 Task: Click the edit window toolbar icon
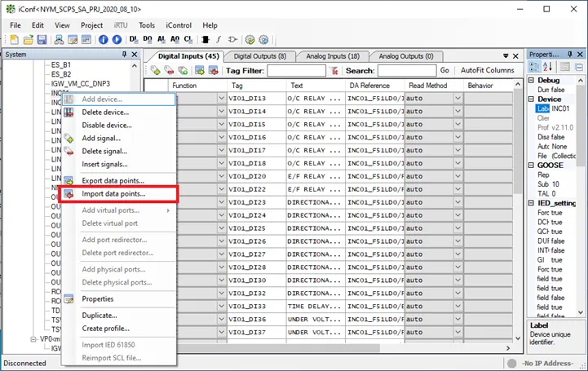click(73, 39)
